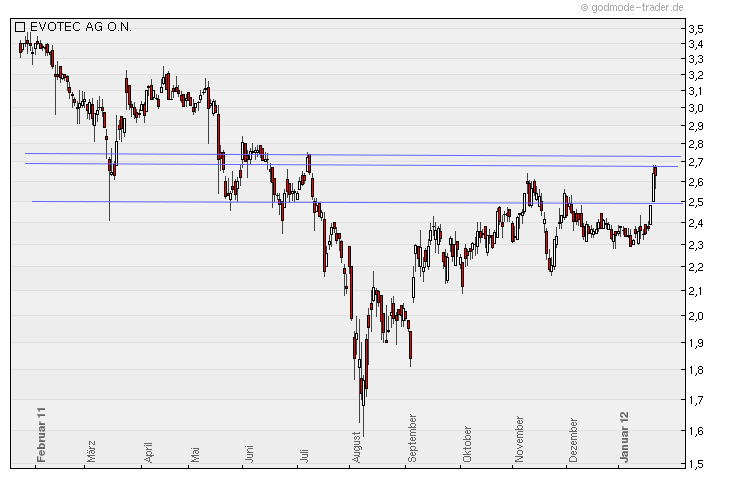The image size is (730, 481).
Task: Click the 2,7 price axis value
Action: pyautogui.click(x=696, y=162)
